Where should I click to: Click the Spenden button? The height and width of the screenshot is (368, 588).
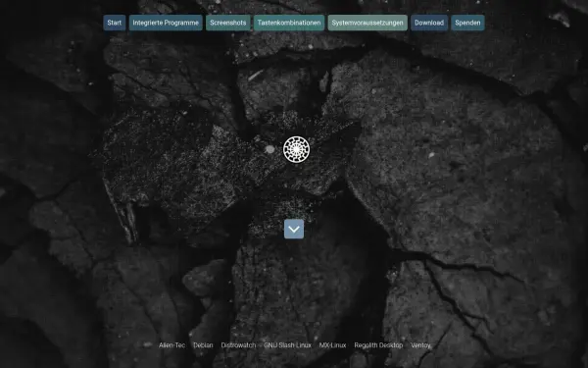click(468, 23)
